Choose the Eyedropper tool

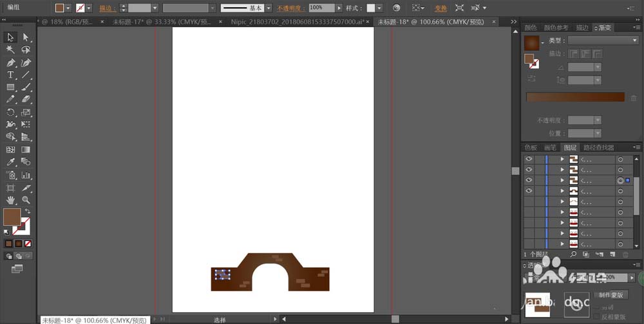tap(11, 162)
